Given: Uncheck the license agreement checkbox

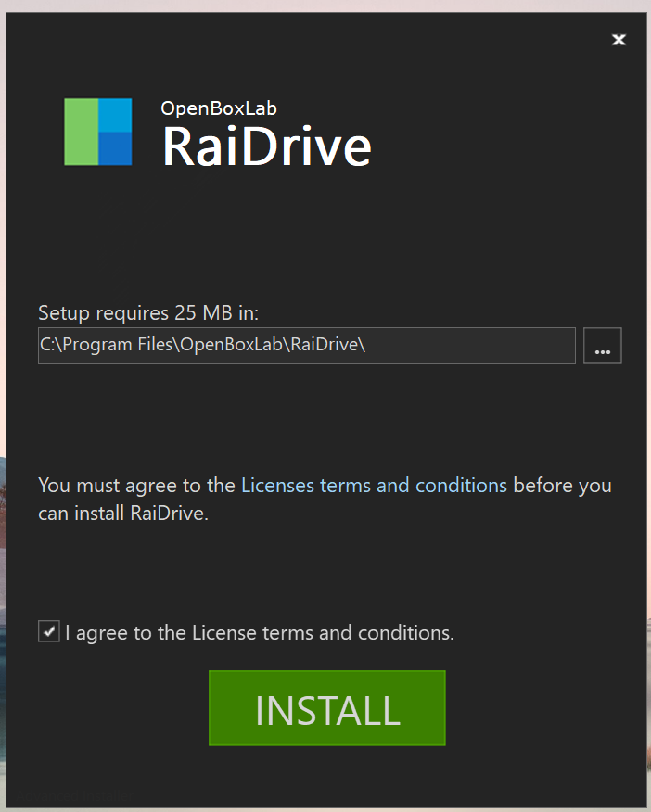Looking at the screenshot, I should (x=49, y=631).
